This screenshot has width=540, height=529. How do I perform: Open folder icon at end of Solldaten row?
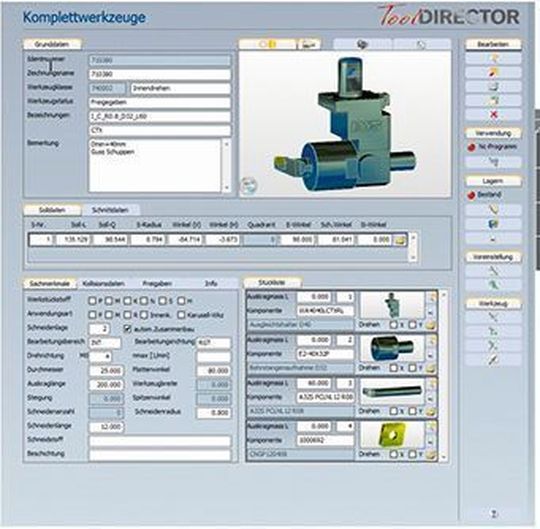click(399, 240)
